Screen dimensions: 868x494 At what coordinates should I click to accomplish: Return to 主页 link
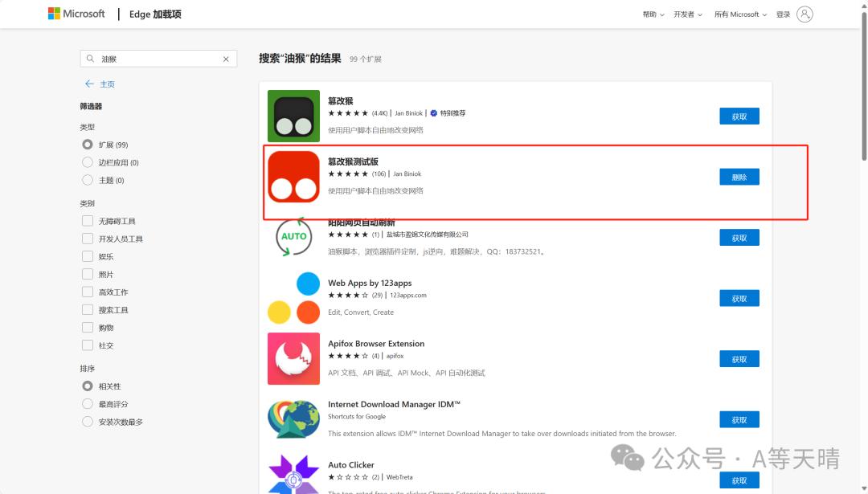pos(107,84)
